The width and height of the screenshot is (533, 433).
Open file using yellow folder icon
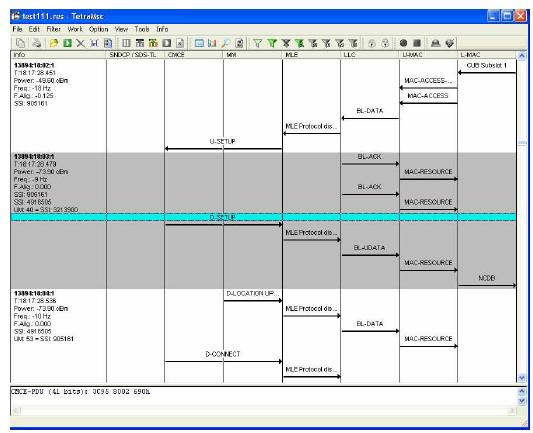point(54,43)
